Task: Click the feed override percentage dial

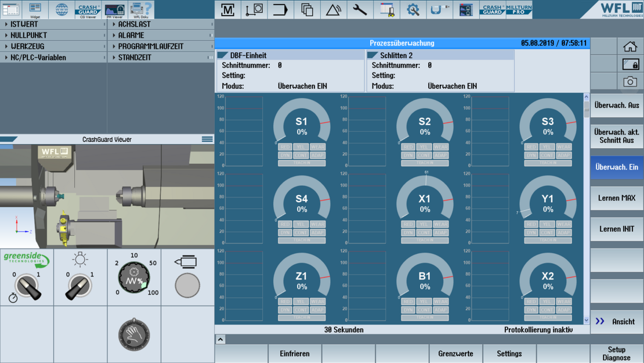Action: pyautogui.click(x=134, y=277)
